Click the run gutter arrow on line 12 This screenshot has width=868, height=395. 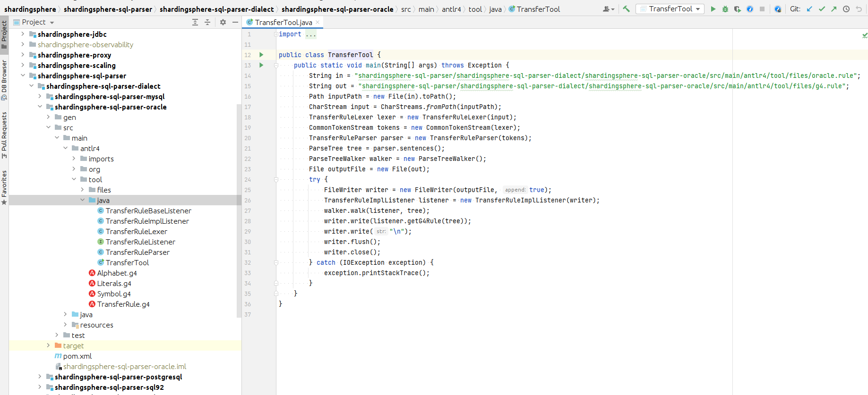261,55
